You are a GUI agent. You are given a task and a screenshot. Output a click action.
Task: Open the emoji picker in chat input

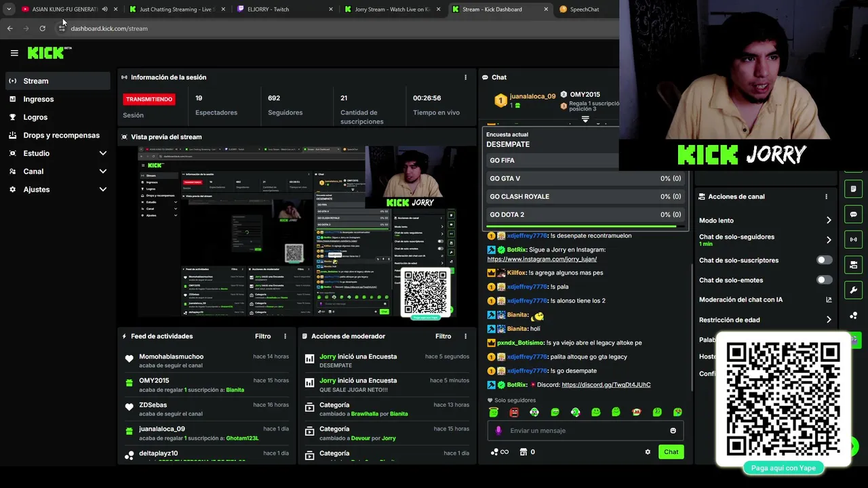click(673, 430)
